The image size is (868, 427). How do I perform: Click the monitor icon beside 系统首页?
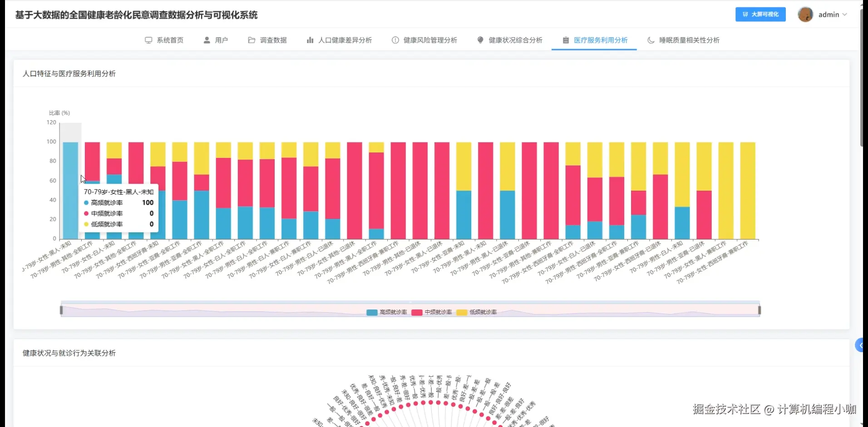[x=148, y=40]
